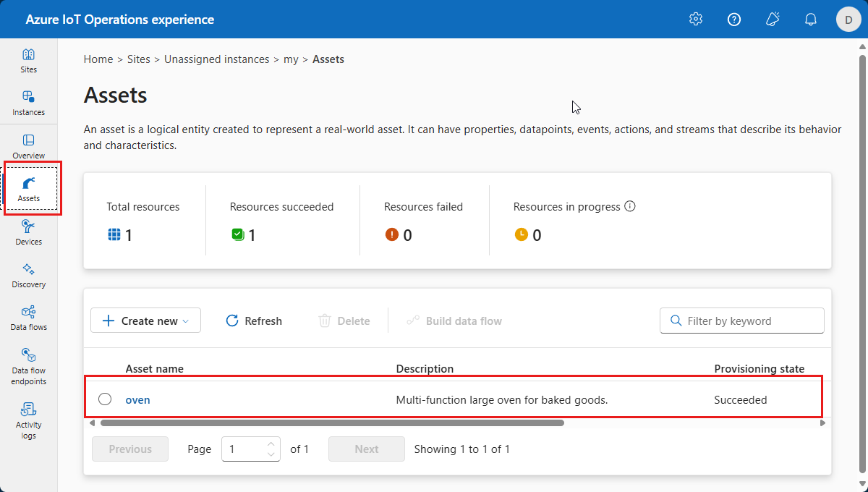
Task: Open the Sites section
Action: pyautogui.click(x=28, y=61)
